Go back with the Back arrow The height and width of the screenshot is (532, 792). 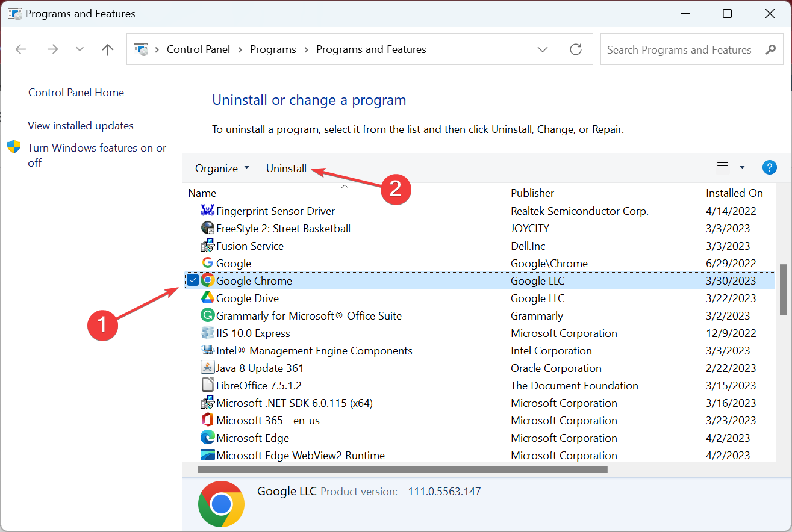[21, 49]
